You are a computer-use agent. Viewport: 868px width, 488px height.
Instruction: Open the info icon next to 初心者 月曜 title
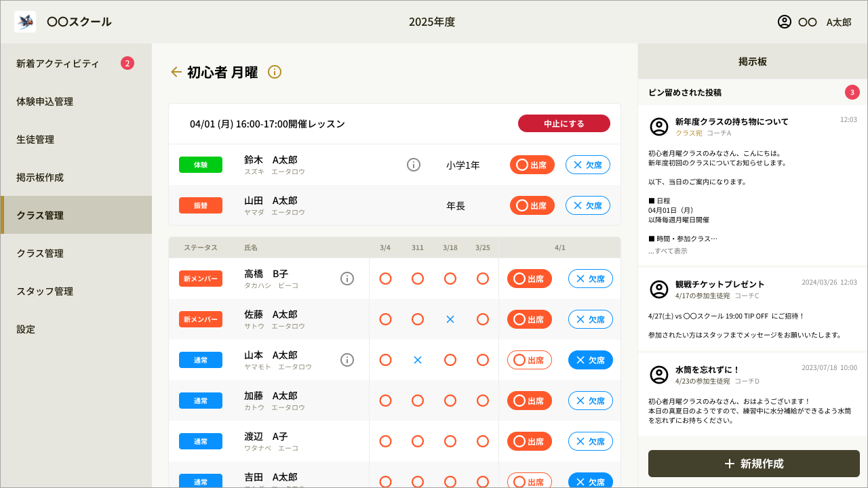click(x=274, y=72)
